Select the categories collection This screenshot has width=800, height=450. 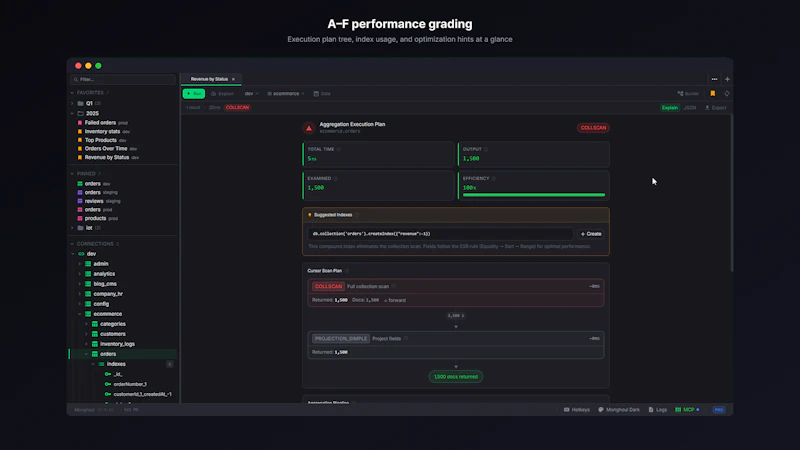click(112, 324)
